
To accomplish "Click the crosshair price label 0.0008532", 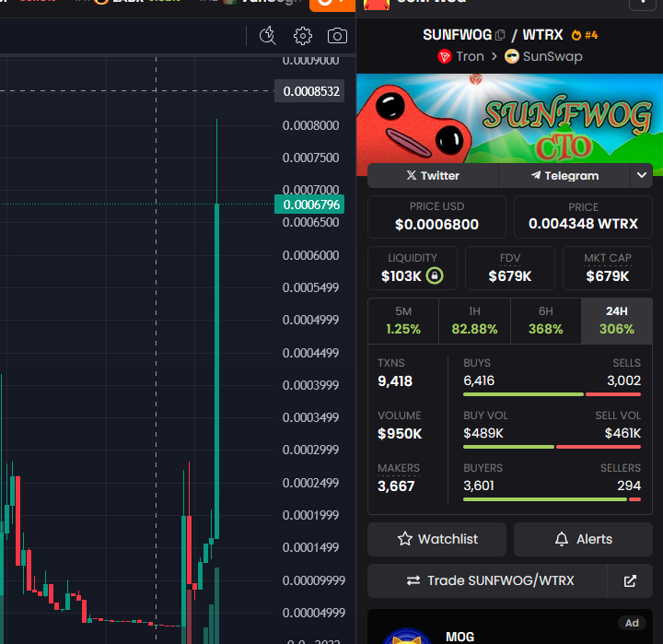I will [309, 91].
